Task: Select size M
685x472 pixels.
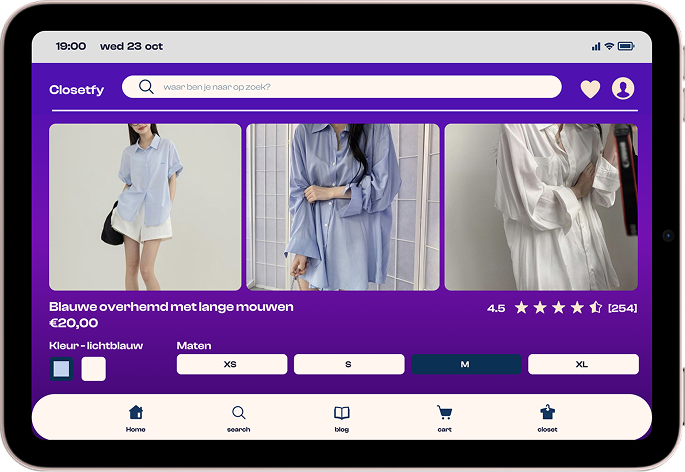Action: tap(465, 364)
